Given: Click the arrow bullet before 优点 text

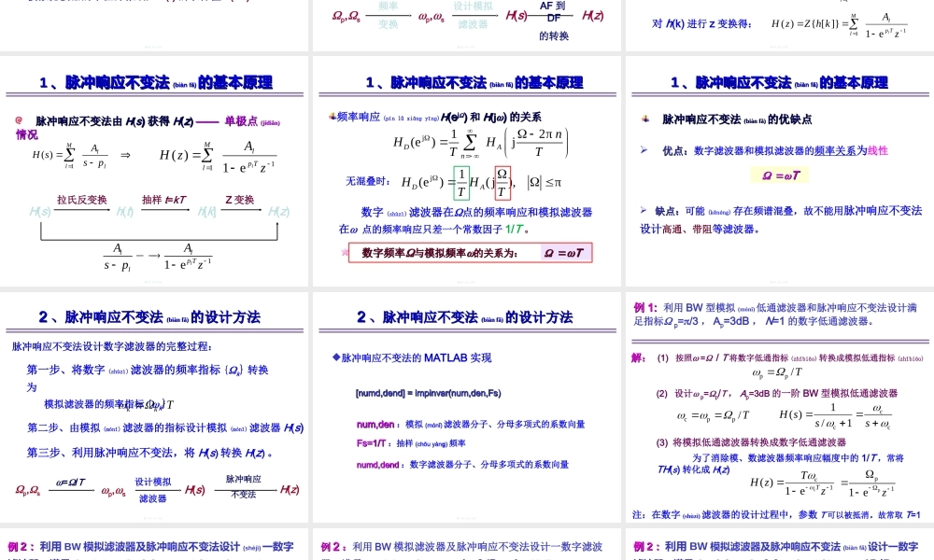Looking at the screenshot, I should tap(646, 150).
